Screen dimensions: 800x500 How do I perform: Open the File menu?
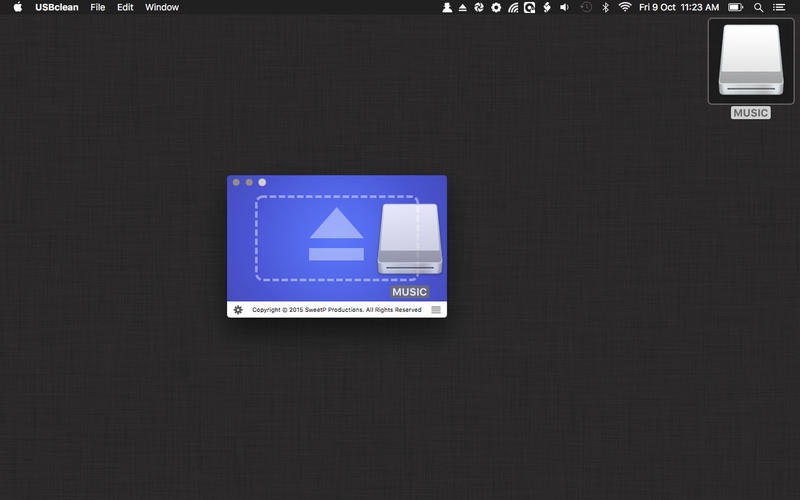tap(97, 7)
